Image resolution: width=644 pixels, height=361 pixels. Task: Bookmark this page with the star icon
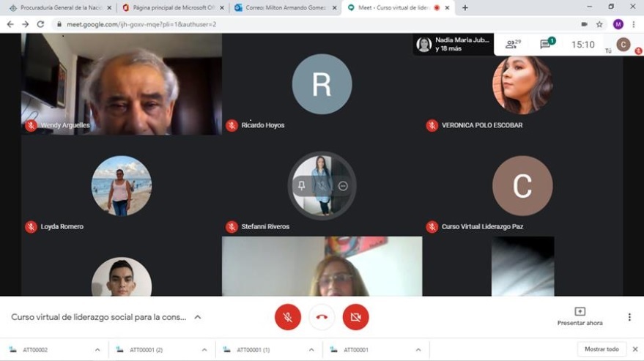(599, 24)
